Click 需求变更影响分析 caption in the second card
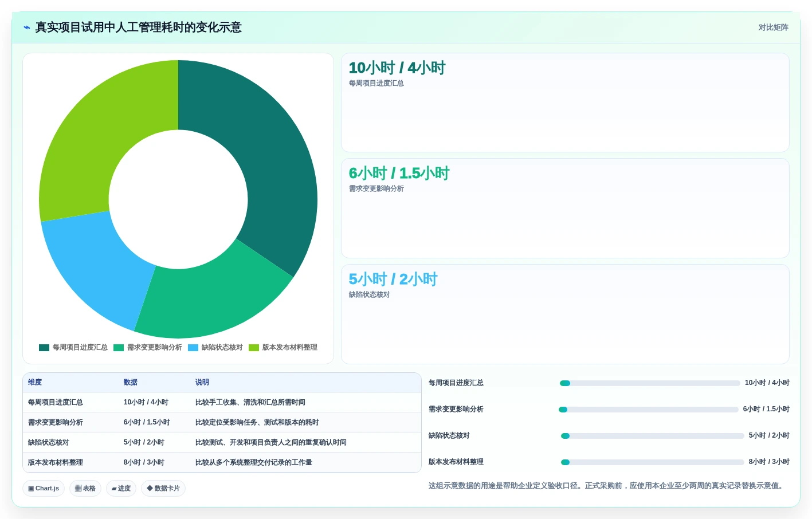This screenshot has height=519, width=812. tap(376, 189)
